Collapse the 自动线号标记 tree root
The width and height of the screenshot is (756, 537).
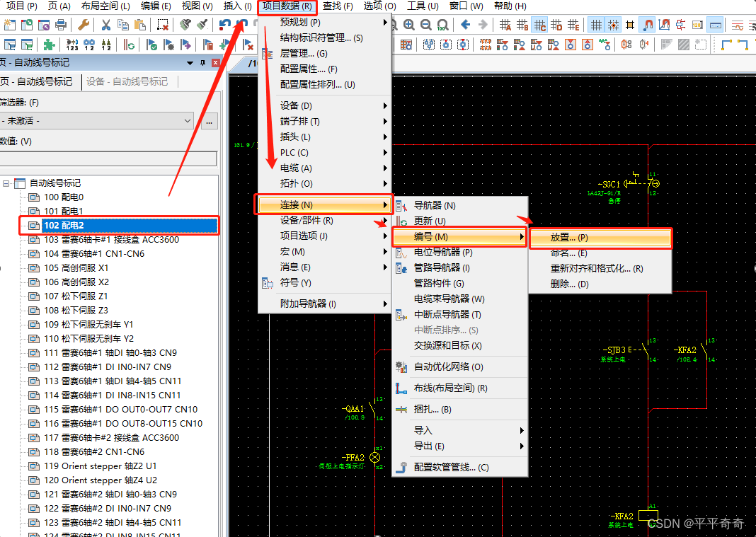point(6,183)
